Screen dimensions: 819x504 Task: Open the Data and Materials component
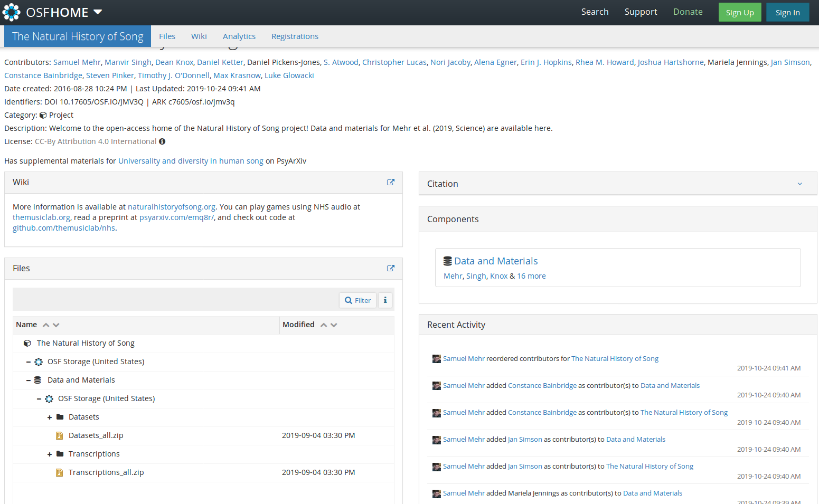495,261
